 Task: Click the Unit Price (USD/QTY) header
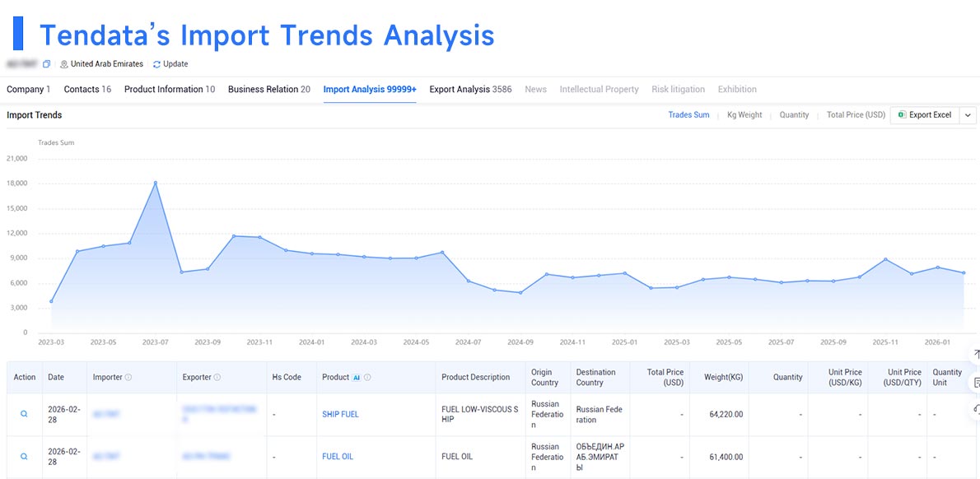[904, 377]
